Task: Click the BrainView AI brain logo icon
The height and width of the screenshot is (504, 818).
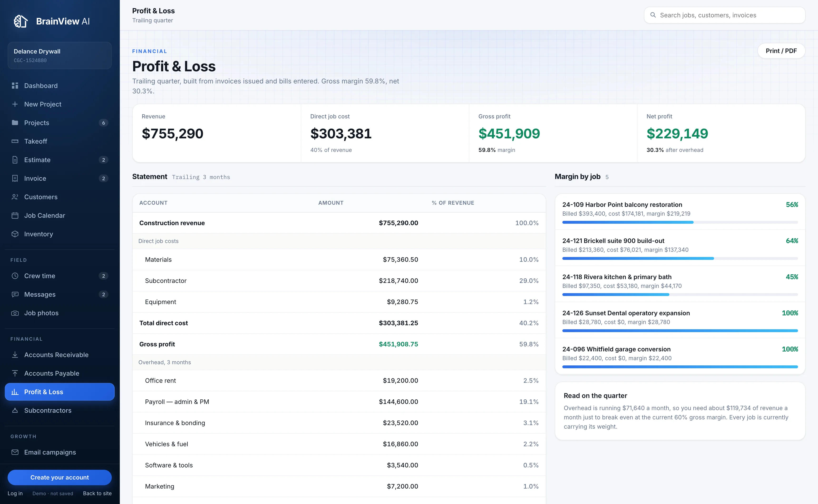Action: tap(21, 21)
